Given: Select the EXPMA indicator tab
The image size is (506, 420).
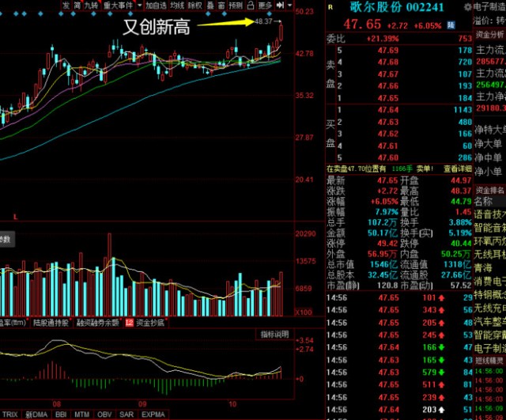Looking at the screenshot, I should 153,414.
